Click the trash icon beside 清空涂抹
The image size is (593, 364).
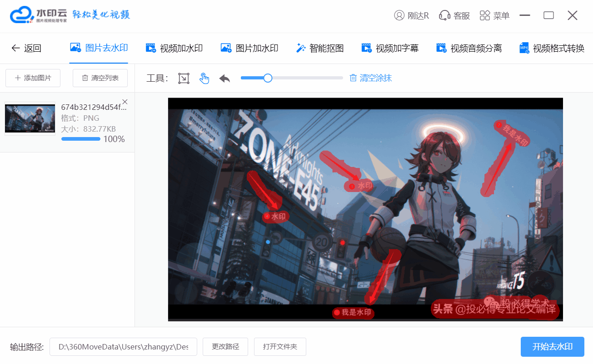tap(353, 78)
